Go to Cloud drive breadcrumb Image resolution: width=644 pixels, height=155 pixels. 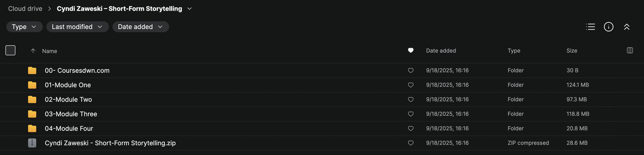pyautogui.click(x=25, y=9)
